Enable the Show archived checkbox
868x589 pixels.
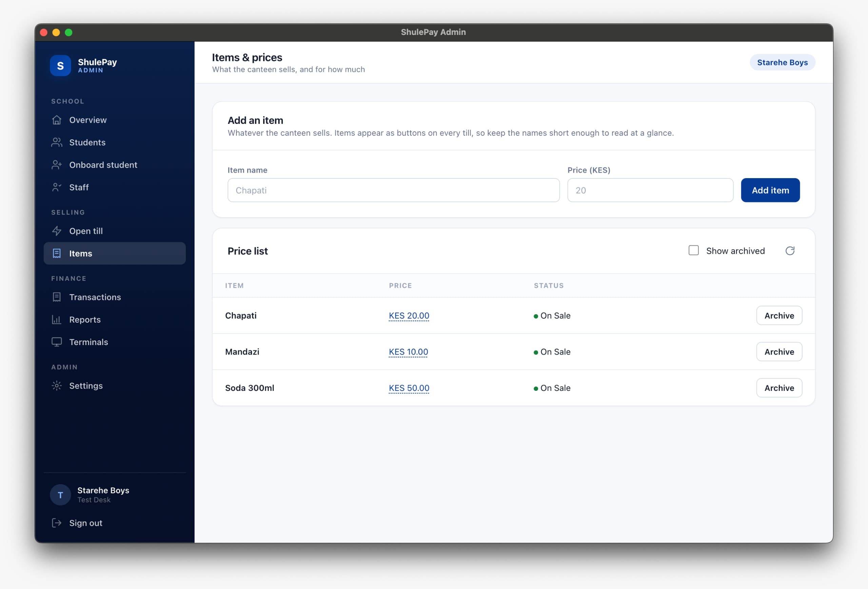tap(694, 250)
